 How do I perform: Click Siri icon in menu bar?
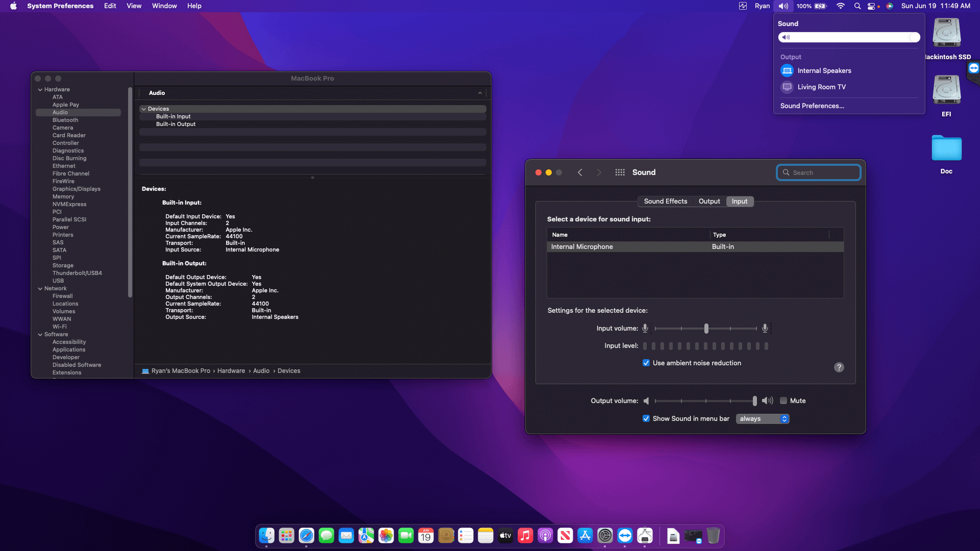890,6
